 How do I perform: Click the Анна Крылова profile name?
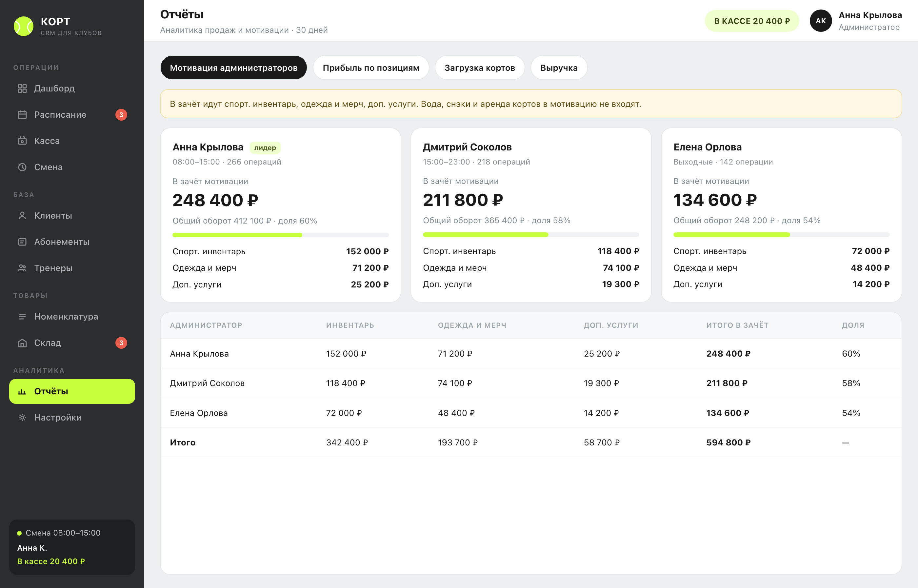coord(870,15)
